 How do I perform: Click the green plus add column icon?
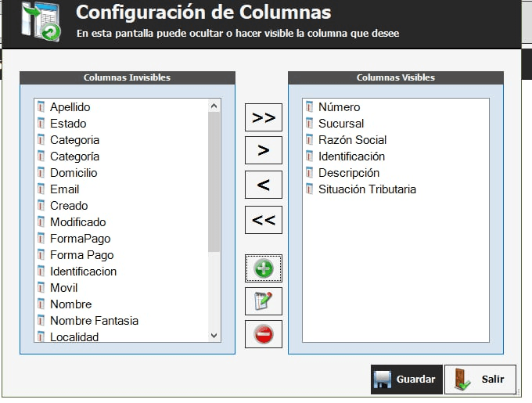264,269
